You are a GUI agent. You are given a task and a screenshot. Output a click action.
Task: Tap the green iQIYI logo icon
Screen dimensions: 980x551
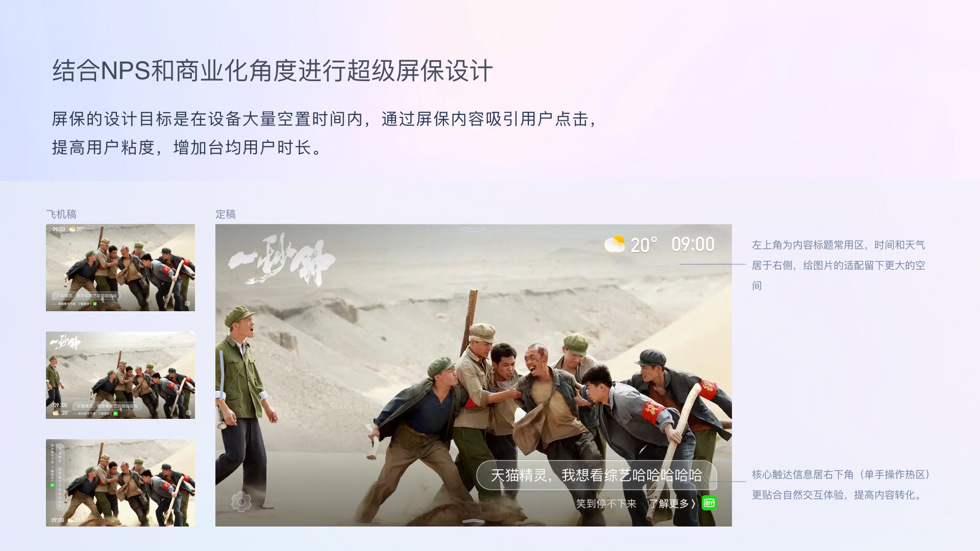[709, 503]
